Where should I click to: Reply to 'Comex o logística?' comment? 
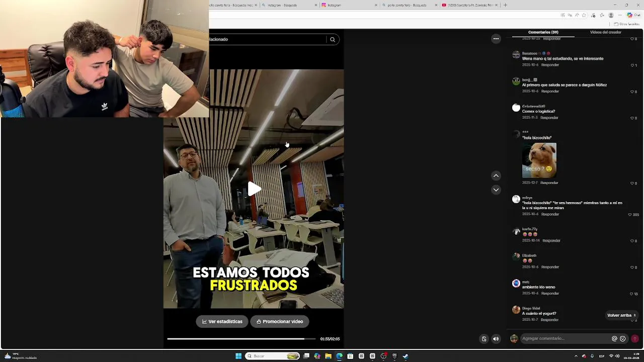click(549, 118)
